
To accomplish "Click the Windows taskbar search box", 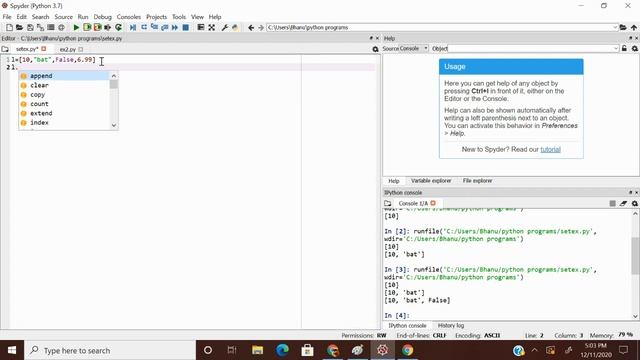I will [110, 350].
